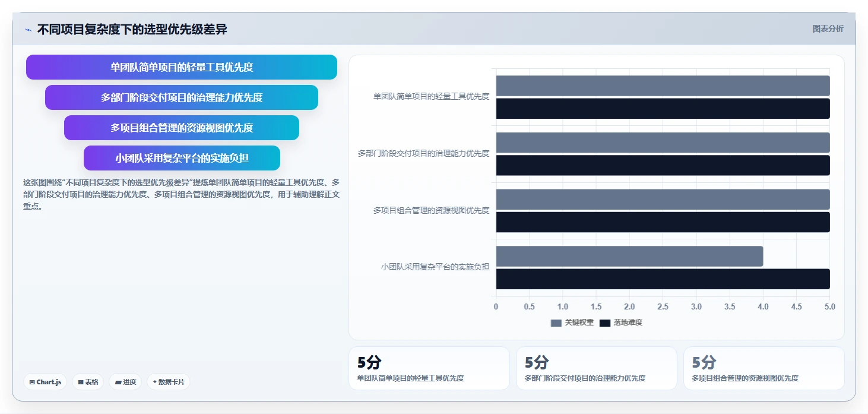Open the 5分 card for 单团队简单项目的轻量工具优先度
The image size is (868, 414).
click(429, 368)
